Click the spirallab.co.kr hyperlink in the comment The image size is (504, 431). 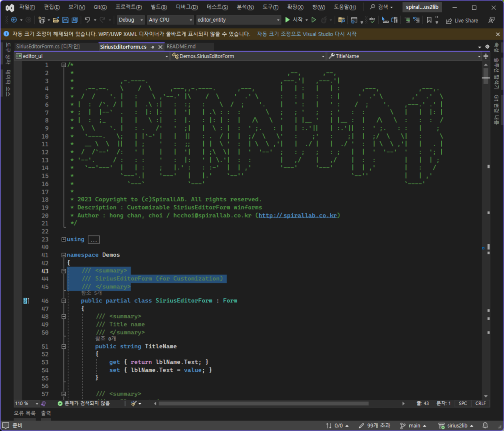(x=298, y=215)
